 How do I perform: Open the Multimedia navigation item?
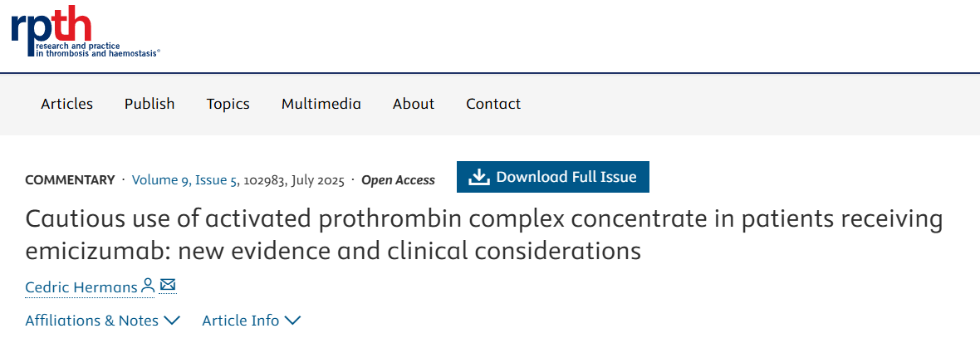coord(321,104)
